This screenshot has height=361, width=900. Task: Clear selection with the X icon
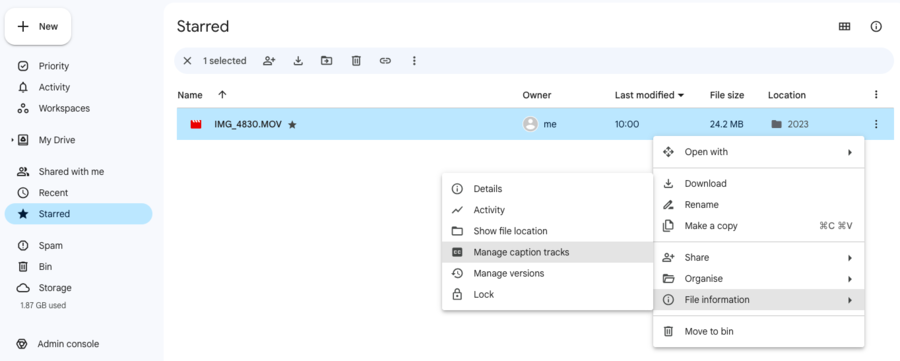[187, 61]
